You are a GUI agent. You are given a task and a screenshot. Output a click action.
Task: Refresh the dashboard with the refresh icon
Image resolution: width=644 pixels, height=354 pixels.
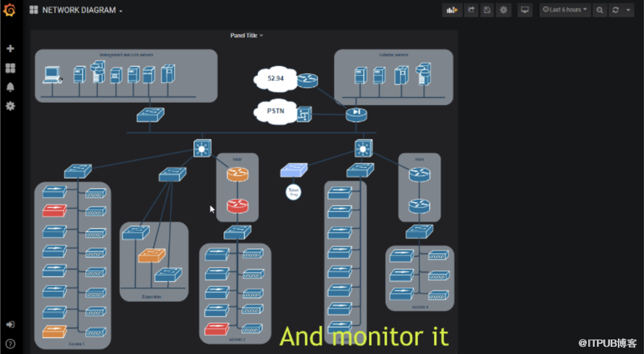tap(616, 10)
